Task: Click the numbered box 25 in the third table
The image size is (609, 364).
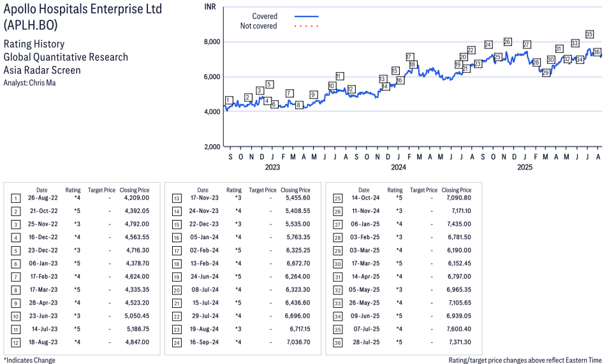Action: pyautogui.click(x=337, y=198)
